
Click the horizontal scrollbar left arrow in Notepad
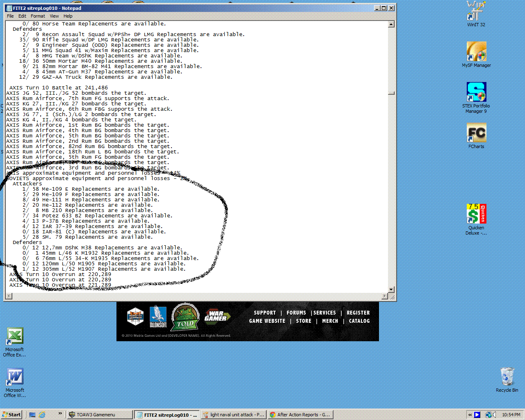8,296
